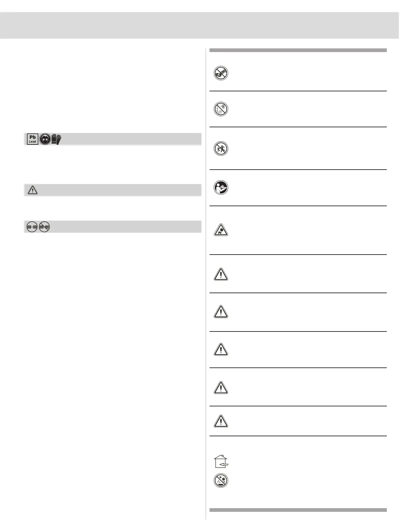Click the warning triangle in the left gray bar
This screenshot has width=411, height=532.
click(x=33, y=190)
